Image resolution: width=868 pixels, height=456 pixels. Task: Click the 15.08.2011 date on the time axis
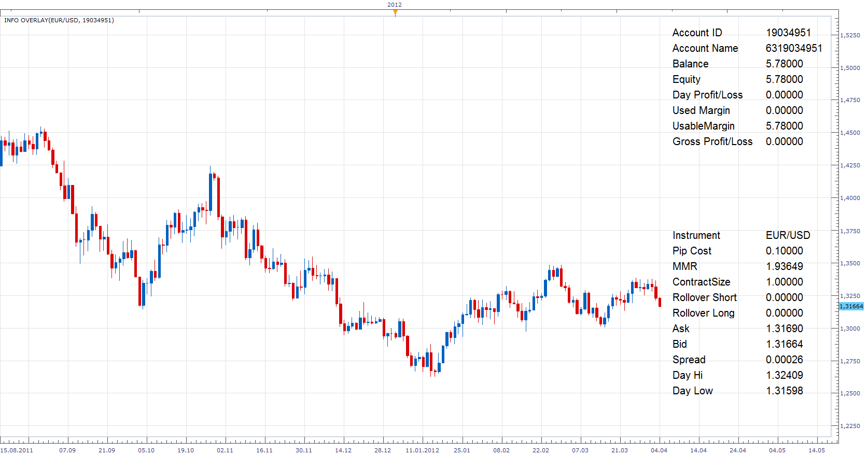coord(17,450)
